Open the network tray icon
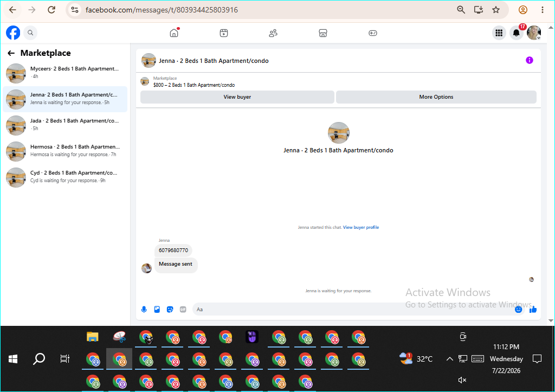 (x=463, y=359)
